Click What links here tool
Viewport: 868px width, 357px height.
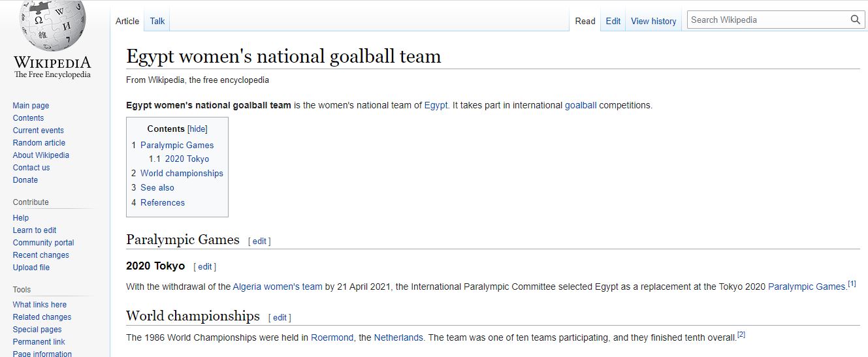[40, 304]
